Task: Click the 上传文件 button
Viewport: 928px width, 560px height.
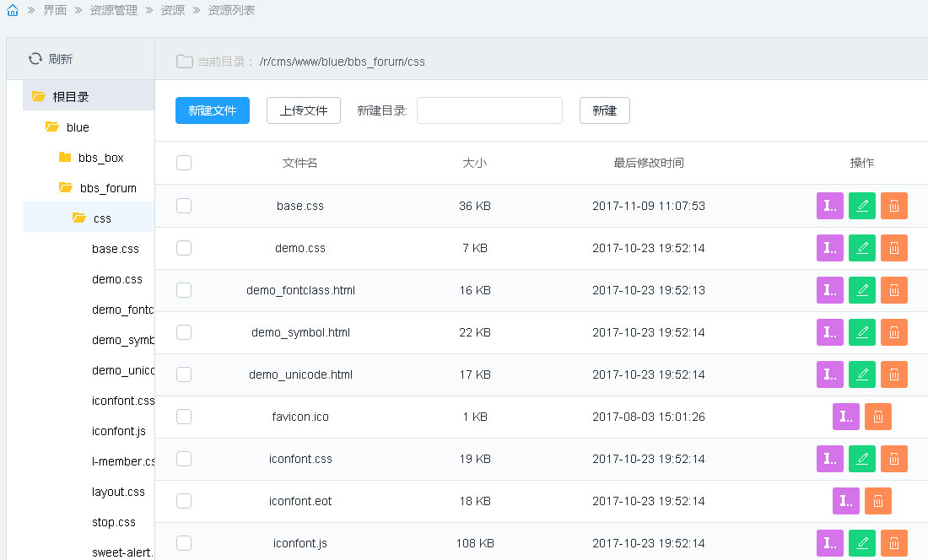Action: (304, 110)
